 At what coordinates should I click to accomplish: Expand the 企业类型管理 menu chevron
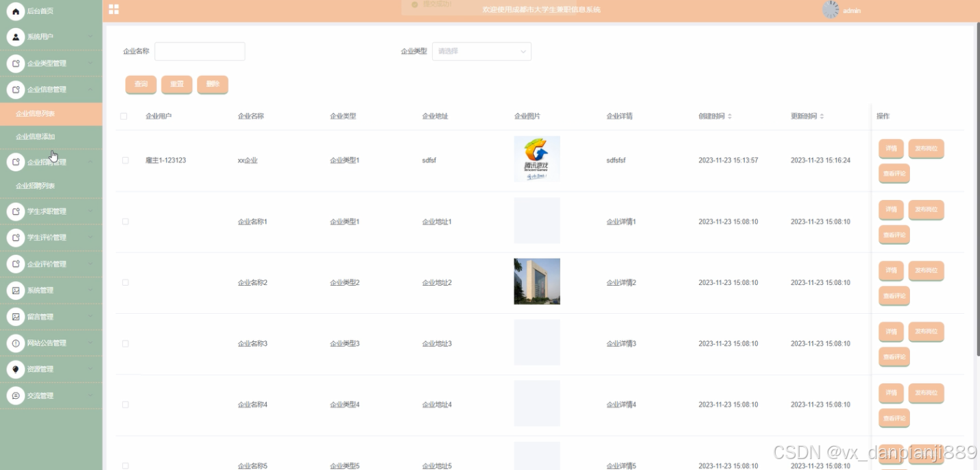pos(91,64)
